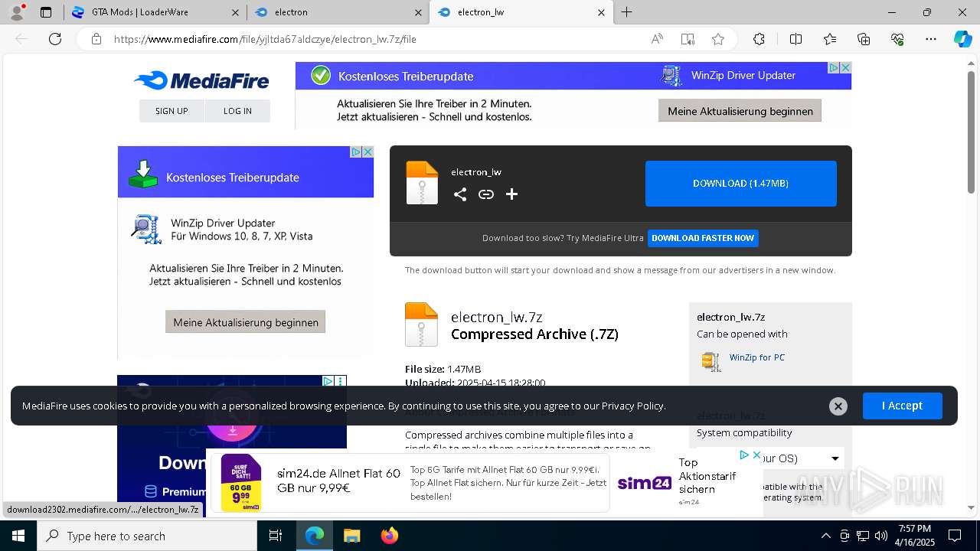Open a new browser tab
Screen dimensions: 980x551
[626, 12]
